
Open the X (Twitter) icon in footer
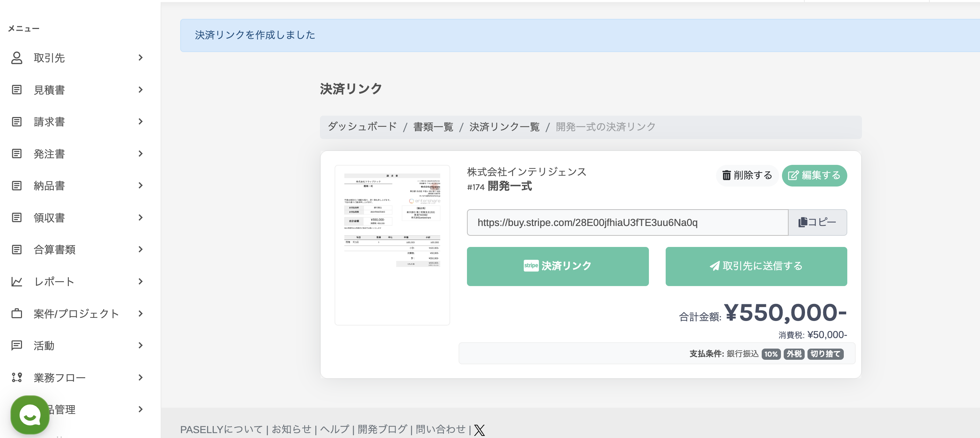click(x=479, y=430)
